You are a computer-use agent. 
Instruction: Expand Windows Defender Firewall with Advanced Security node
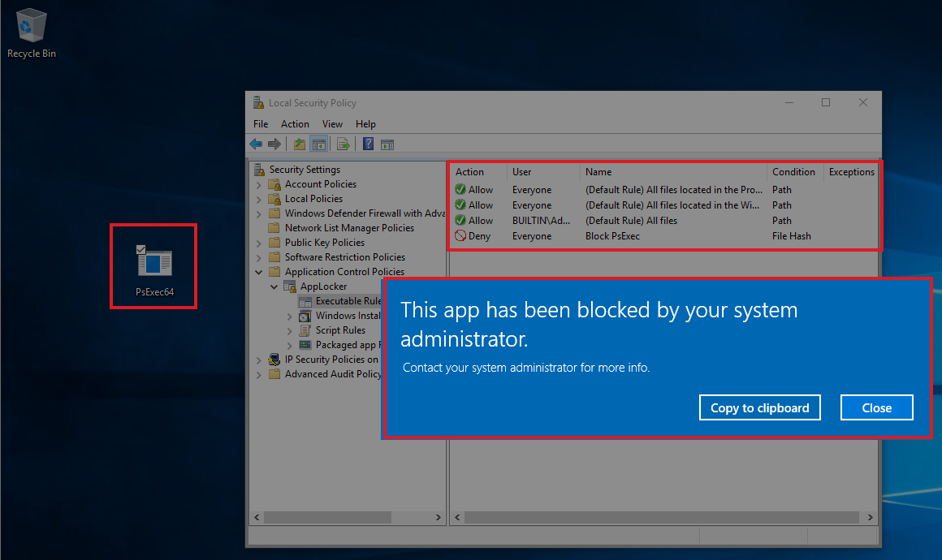pos(259,213)
